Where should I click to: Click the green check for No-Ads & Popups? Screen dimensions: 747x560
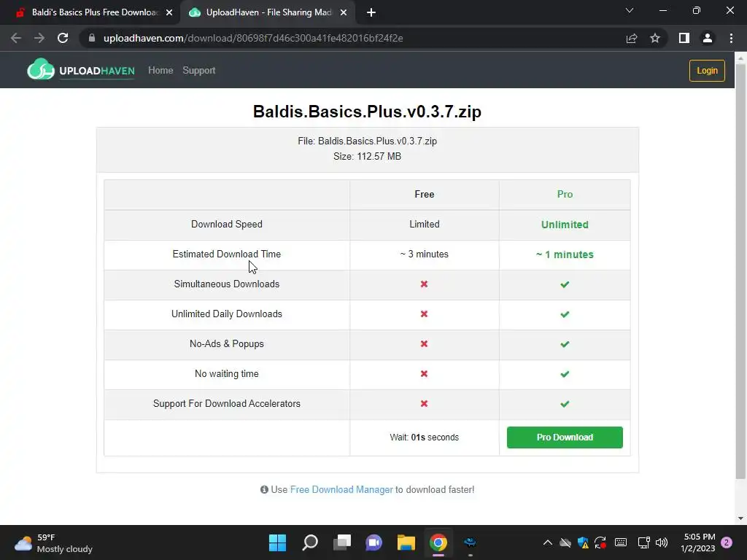565,344
